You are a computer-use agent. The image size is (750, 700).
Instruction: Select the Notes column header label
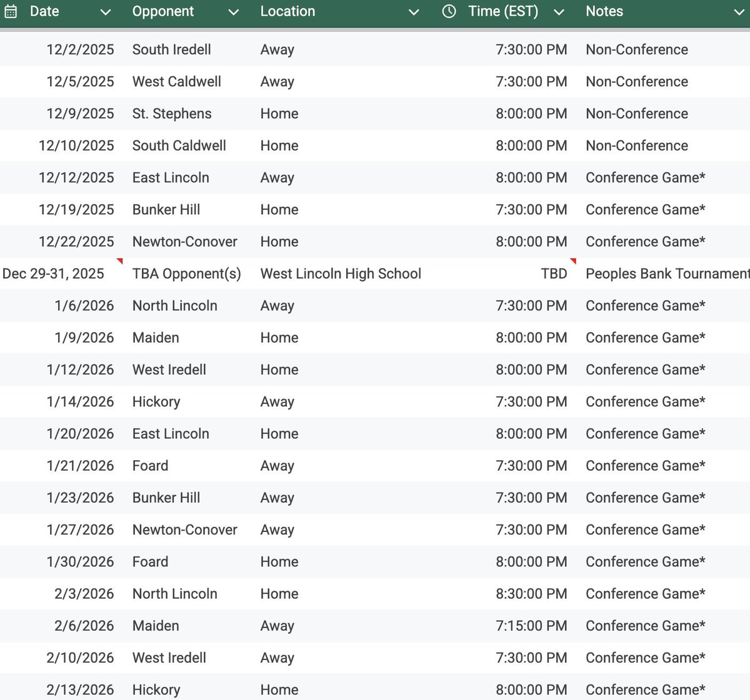604,11
